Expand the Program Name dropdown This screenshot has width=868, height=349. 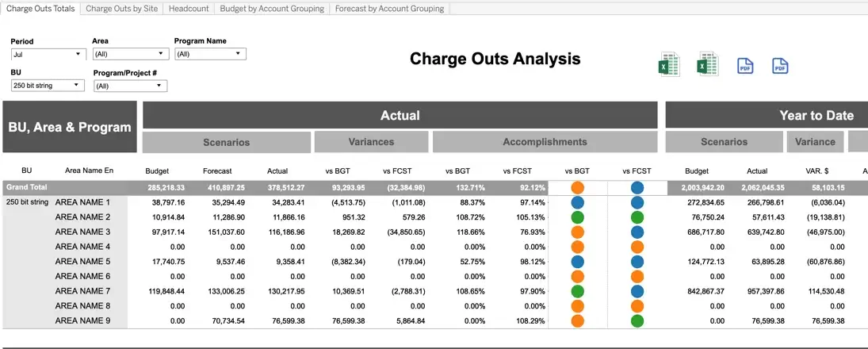click(210, 54)
